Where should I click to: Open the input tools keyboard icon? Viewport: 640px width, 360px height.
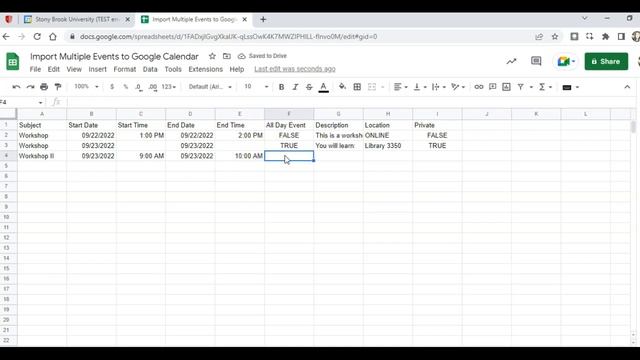[567, 87]
